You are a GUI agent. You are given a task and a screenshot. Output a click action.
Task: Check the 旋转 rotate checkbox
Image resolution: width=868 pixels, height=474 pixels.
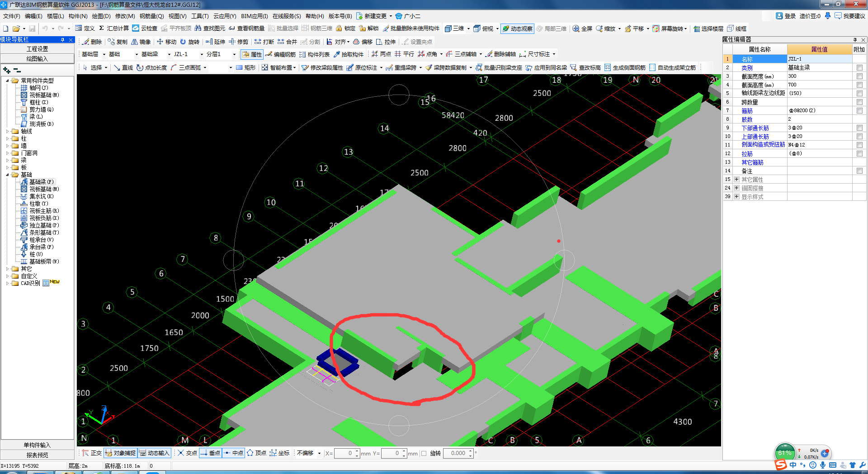point(424,453)
